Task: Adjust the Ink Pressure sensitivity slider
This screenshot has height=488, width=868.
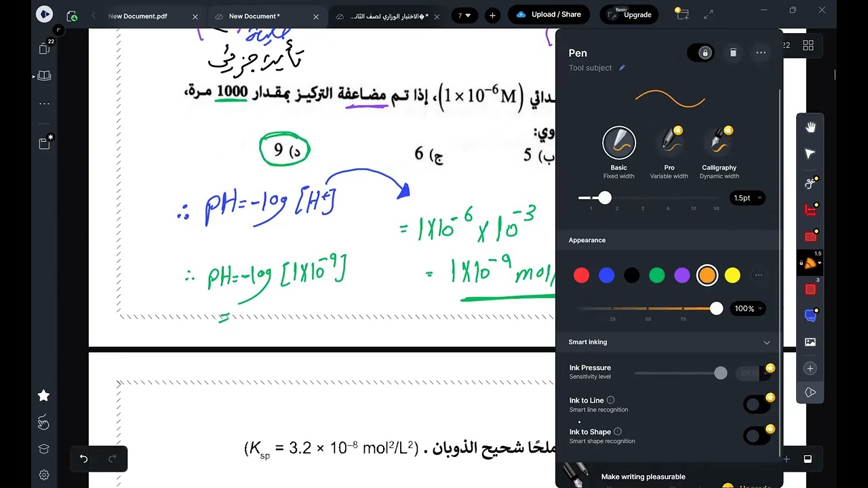Action: (x=720, y=373)
